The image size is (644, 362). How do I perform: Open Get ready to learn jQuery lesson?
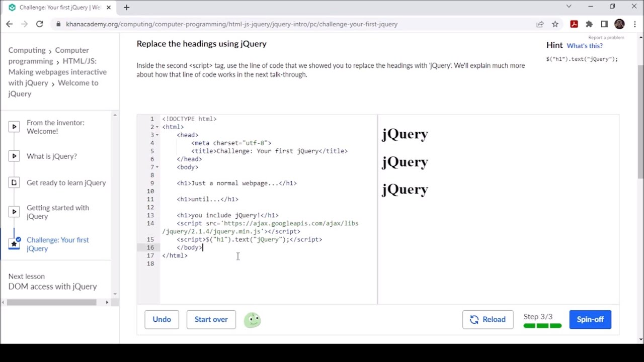66,183
